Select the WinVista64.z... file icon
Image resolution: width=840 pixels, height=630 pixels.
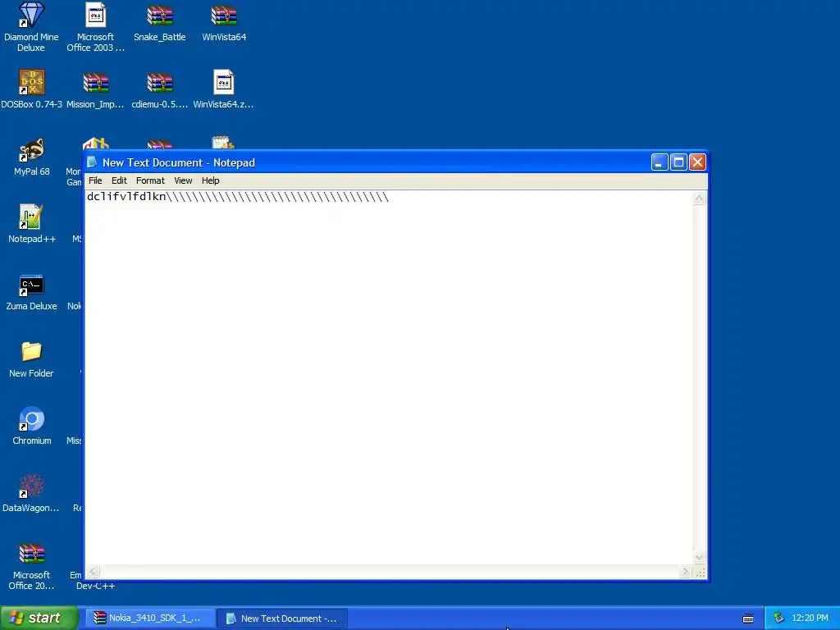(223, 89)
